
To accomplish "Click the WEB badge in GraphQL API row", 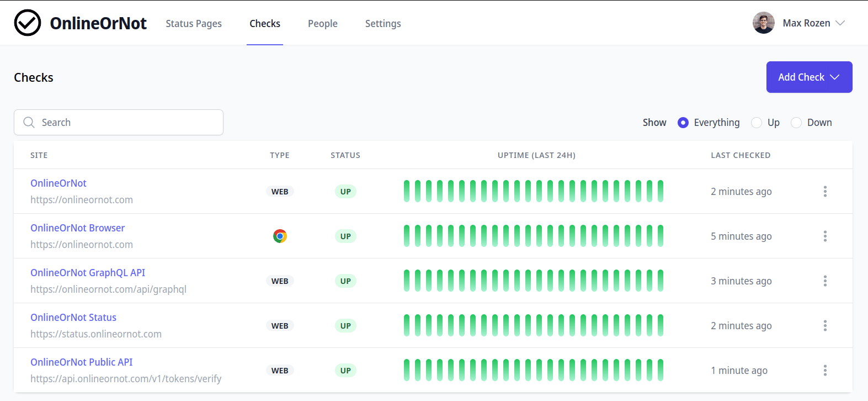I will pos(280,281).
